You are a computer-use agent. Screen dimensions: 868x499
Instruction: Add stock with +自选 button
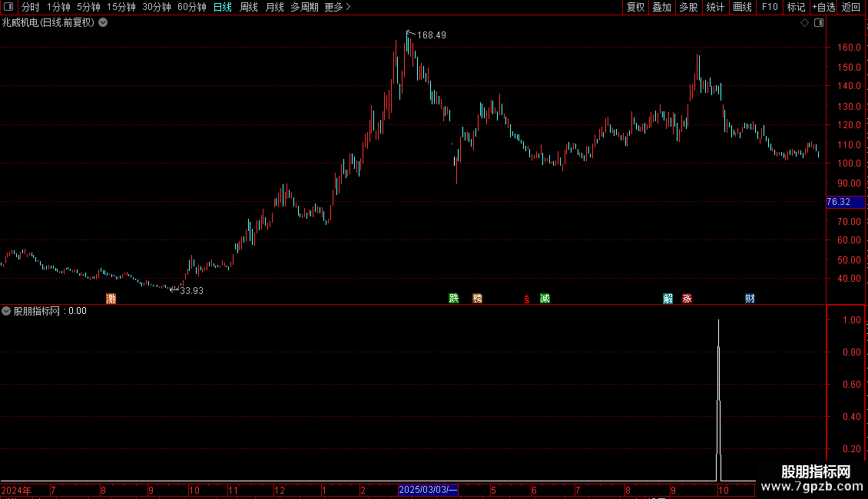823,7
